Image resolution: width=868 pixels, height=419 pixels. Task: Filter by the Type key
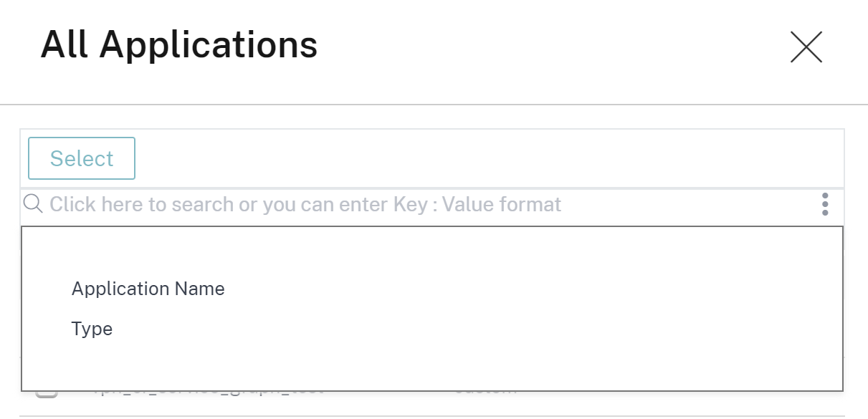[92, 329]
